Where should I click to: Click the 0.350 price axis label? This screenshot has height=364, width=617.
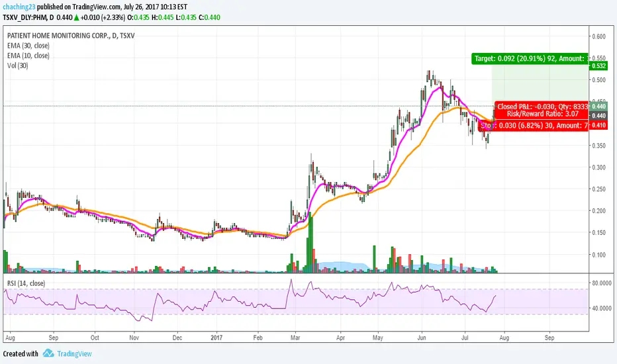(x=599, y=146)
